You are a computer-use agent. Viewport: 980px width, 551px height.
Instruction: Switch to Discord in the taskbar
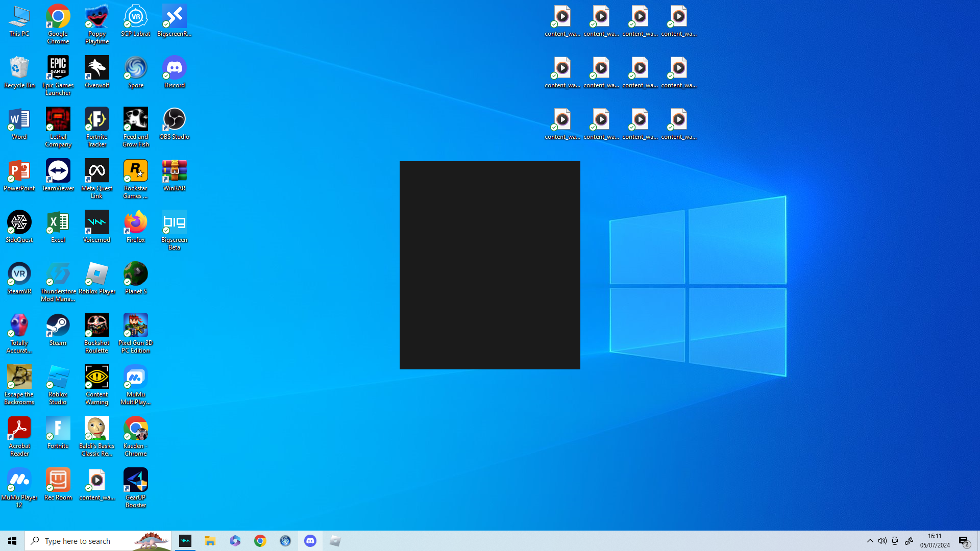coord(310,541)
